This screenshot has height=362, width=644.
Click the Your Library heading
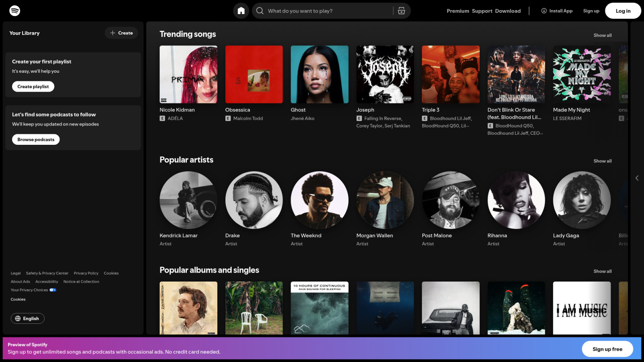pos(25,33)
